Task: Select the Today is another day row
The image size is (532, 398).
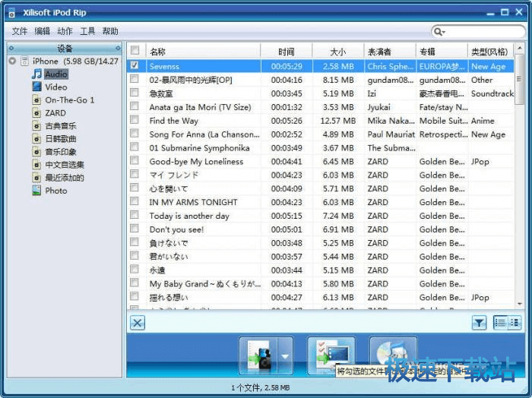Action: pos(321,216)
